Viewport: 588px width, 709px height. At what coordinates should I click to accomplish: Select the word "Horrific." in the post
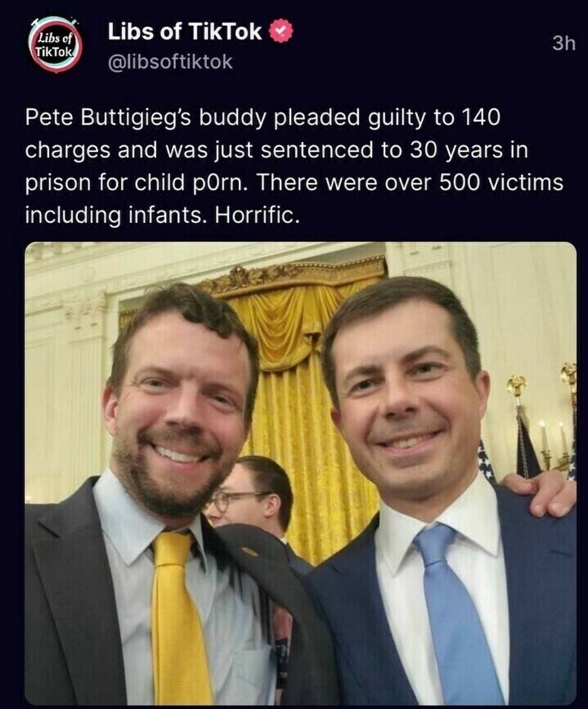pyautogui.click(x=257, y=216)
